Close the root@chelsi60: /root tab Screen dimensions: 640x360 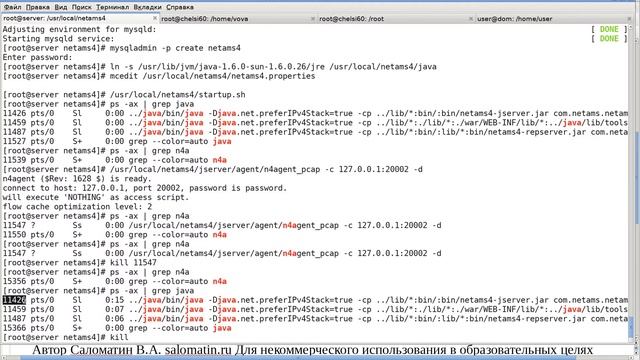point(471,19)
